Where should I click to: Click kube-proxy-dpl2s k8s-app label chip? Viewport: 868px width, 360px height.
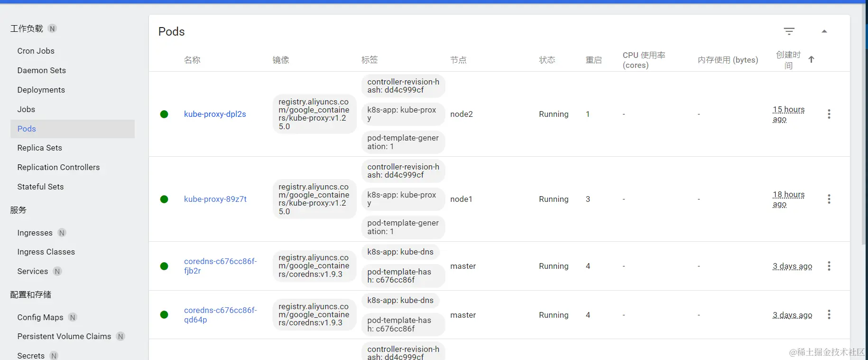coord(403,114)
